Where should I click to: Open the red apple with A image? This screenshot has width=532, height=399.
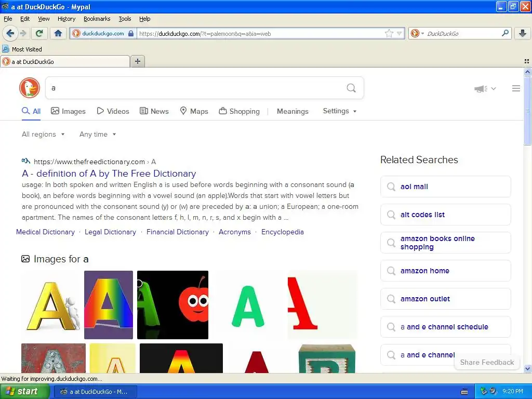coord(172,304)
